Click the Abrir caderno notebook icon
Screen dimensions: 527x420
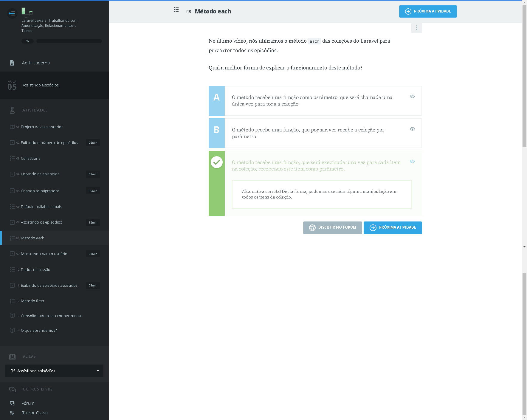(12, 63)
